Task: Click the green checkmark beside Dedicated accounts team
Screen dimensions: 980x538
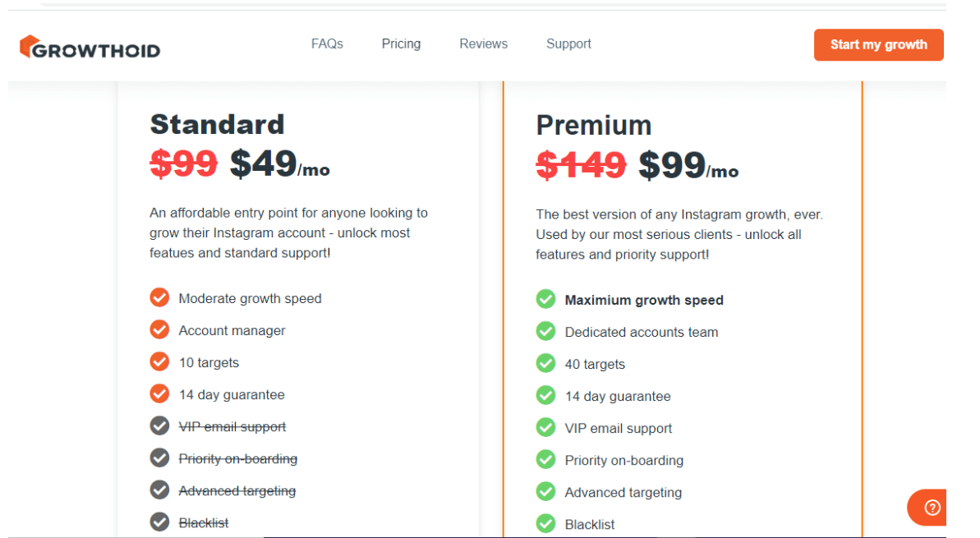Action: point(545,331)
